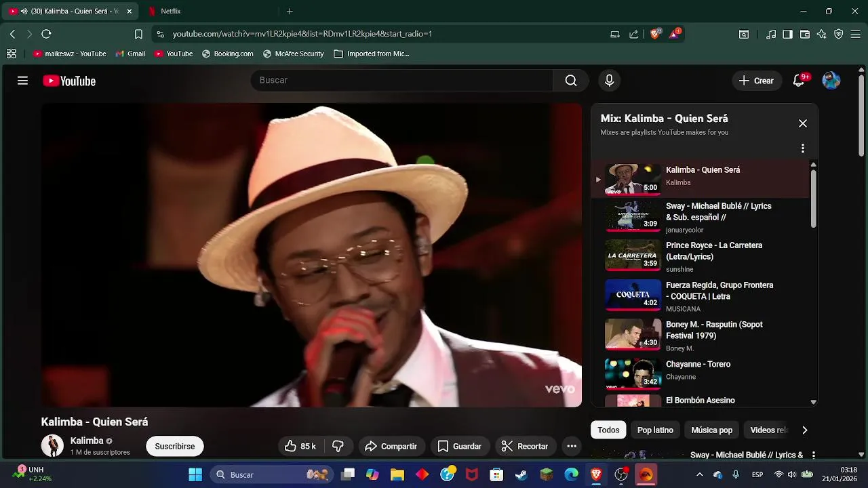868x488 pixels.
Task: Show more filter chips with right arrow
Action: tap(805, 430)
